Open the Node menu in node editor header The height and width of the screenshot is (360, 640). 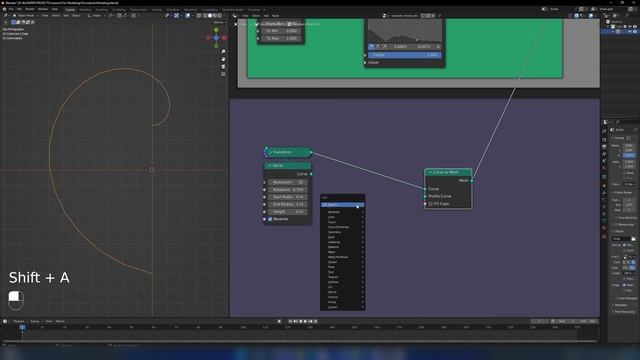pos(276,16)
